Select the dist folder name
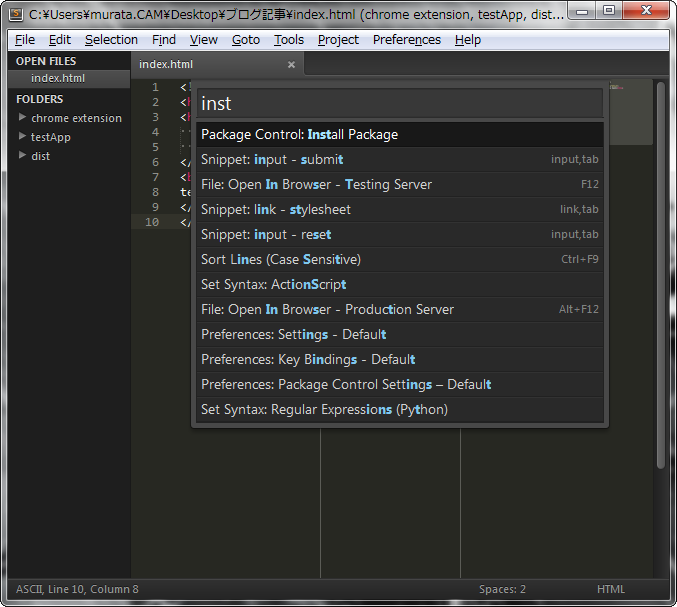This screenshot has height=607, width=677. tap(41, 156)
